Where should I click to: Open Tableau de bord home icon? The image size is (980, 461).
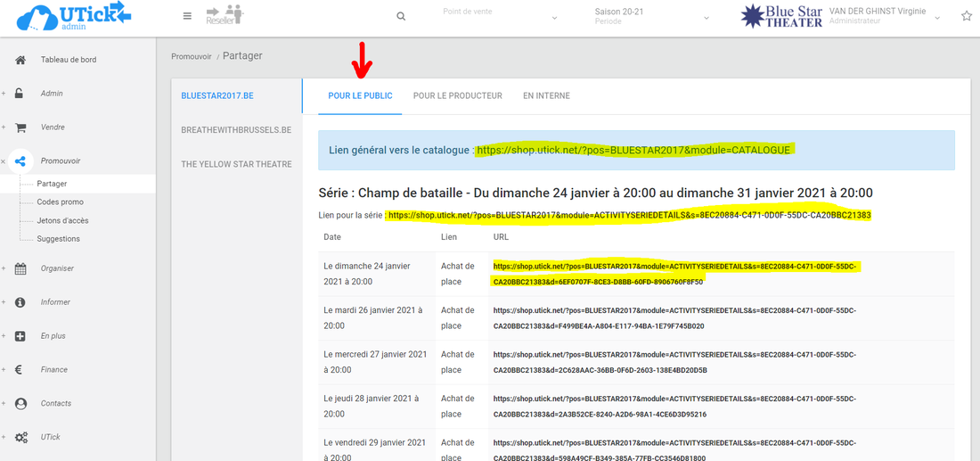coord(20,60)
